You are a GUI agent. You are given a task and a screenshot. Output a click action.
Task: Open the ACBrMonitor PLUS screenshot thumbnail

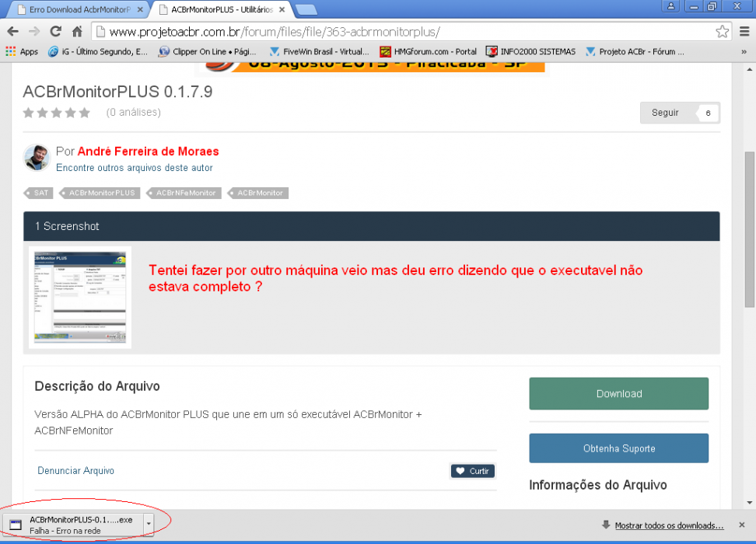80,298
